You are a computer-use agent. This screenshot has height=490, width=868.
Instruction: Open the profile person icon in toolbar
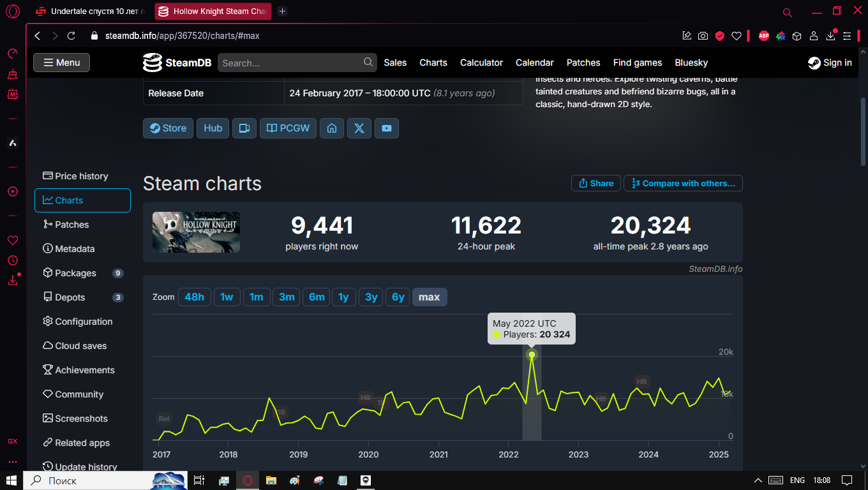pos(814,36)
